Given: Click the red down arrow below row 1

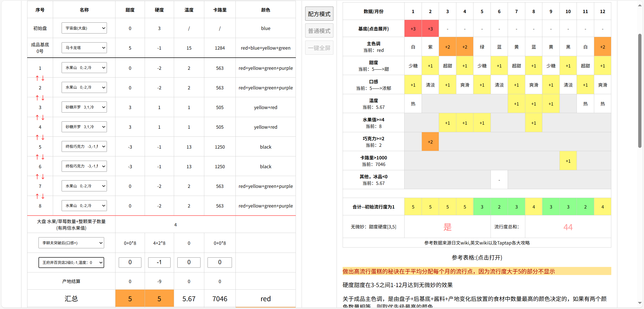Looking at the screenshot, I should [43, 78].
